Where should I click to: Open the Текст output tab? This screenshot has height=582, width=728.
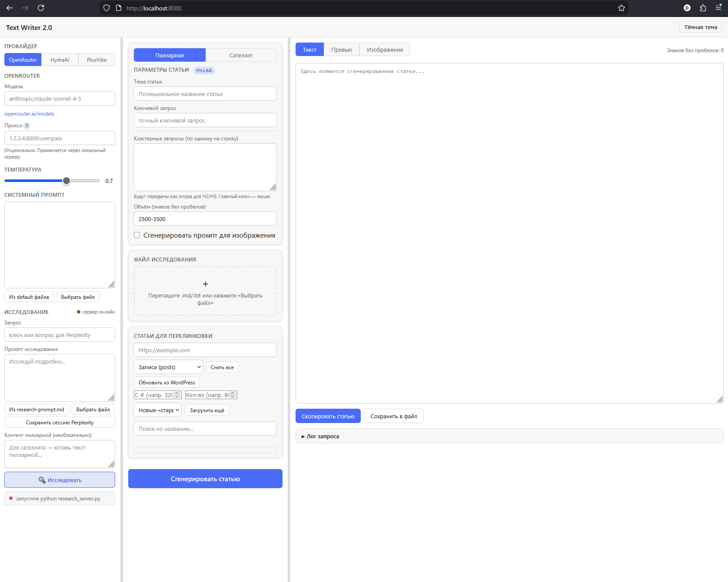pyautogui.click(x=309, y=50)
